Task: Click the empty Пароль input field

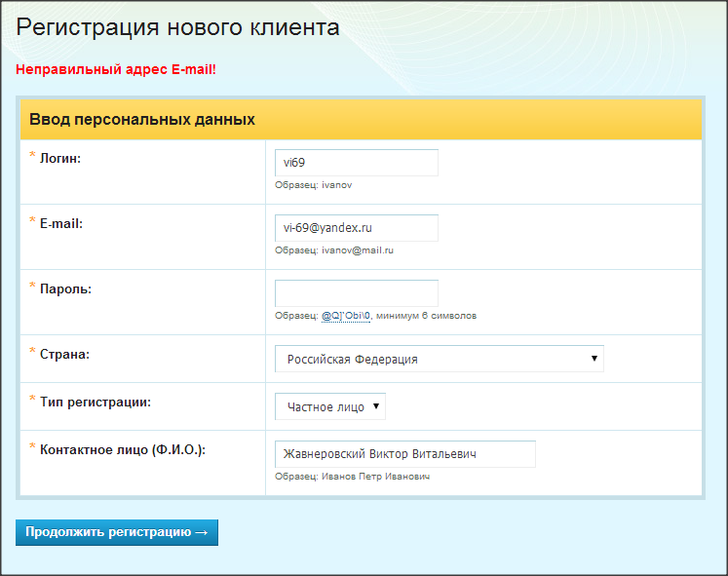Action: [x=357, y=293]
